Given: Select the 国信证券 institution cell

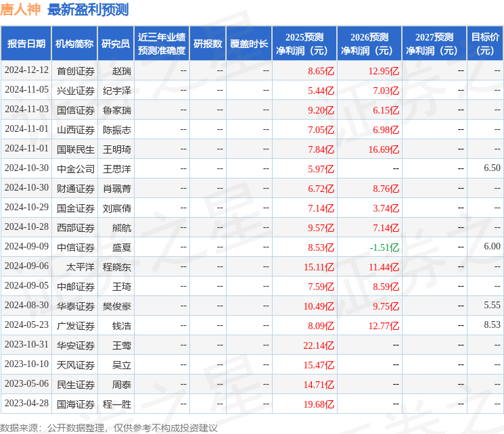Looking at the screenshot, I should tap(76, 110).
